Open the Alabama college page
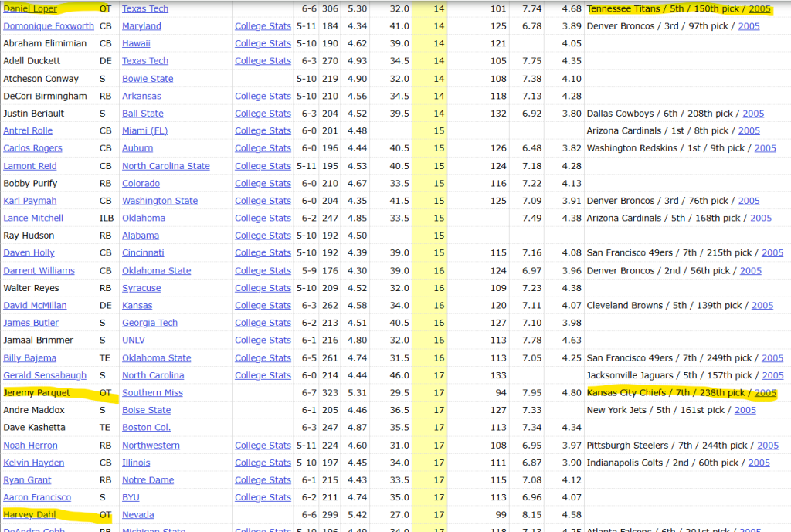The image size is (791, 532). pos(141,236)
